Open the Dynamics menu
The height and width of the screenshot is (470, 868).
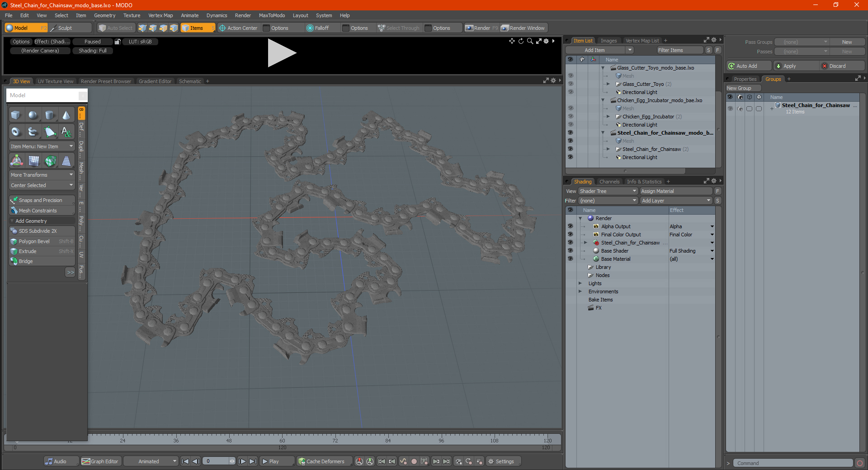pyautogui.click(x=217, y=15)
